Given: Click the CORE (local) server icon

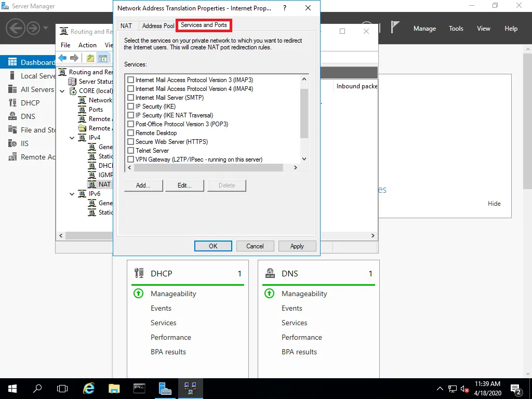Looking at the screenshot, I should (73, 91).
